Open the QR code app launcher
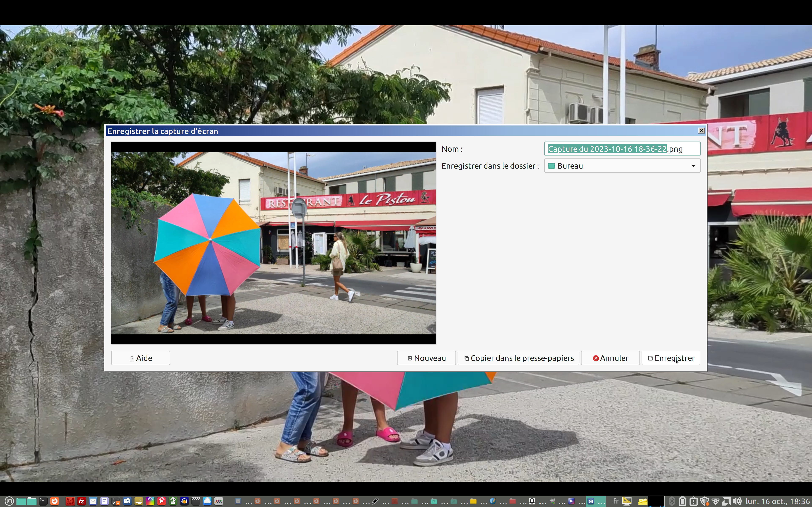 (x=70, y=501)
